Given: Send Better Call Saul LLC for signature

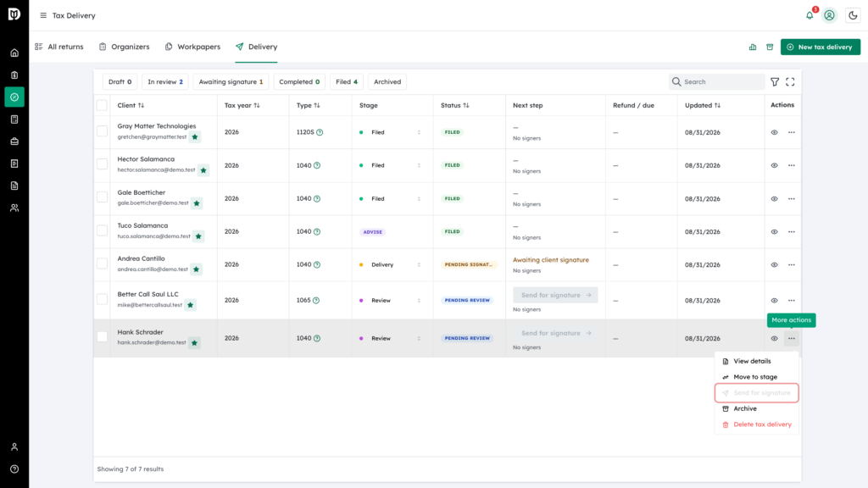Looking at the screenshot, I should pyautogui.click(x=555, y=295).
